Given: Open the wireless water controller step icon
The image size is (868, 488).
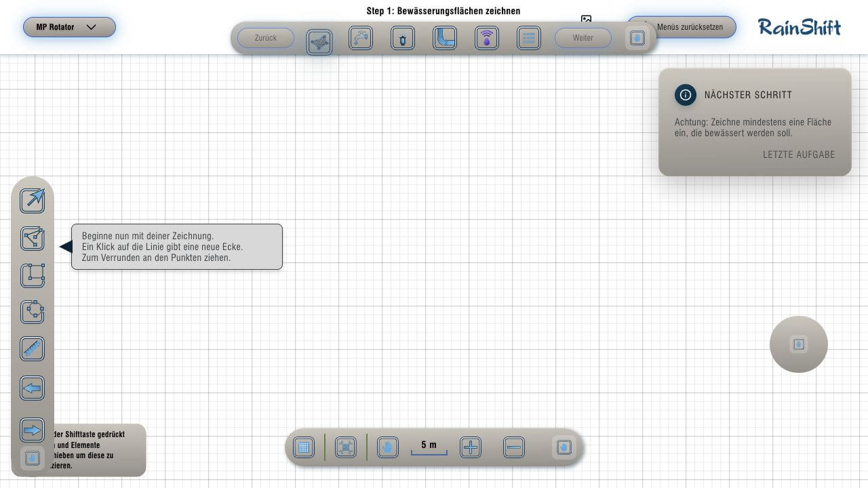Looking at the screenshot, I should pos(487,38).
